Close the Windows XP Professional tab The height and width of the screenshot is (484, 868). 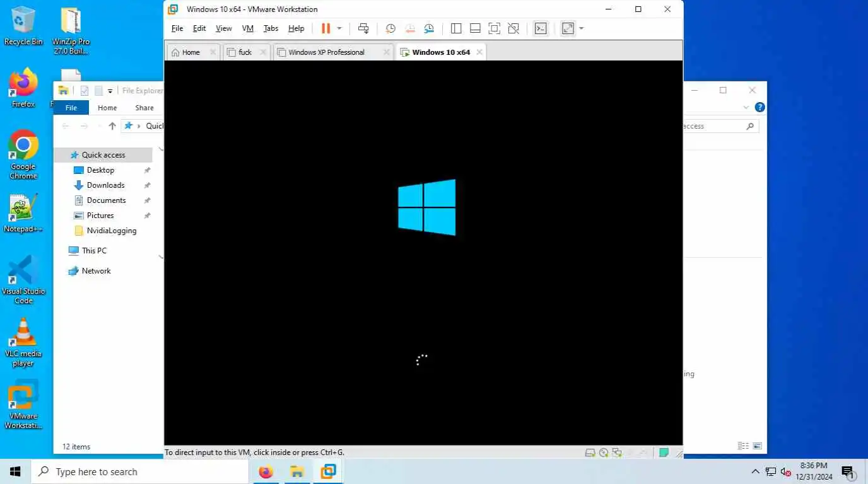click(x=387, y=52)
